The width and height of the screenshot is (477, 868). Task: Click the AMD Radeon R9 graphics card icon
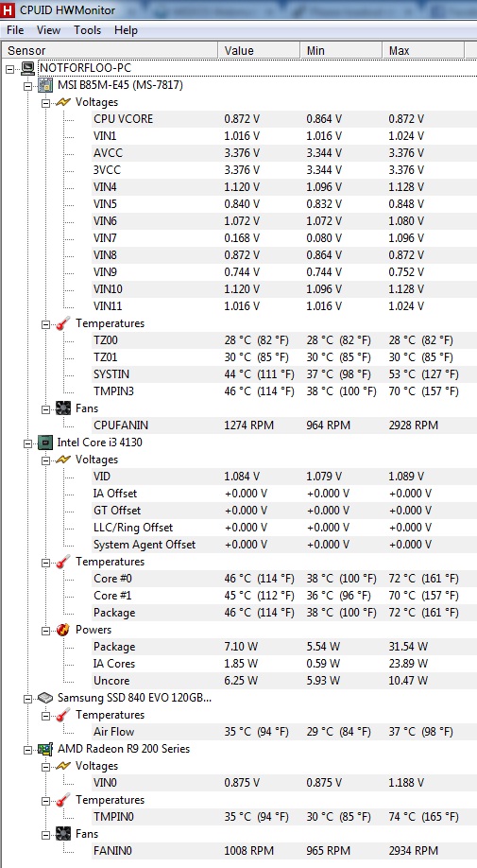(45, 749)
